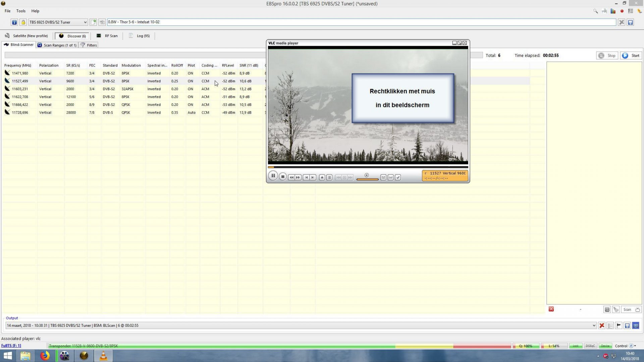
Task: Click the Scan button with TV icon
Action: click(630, 309)
